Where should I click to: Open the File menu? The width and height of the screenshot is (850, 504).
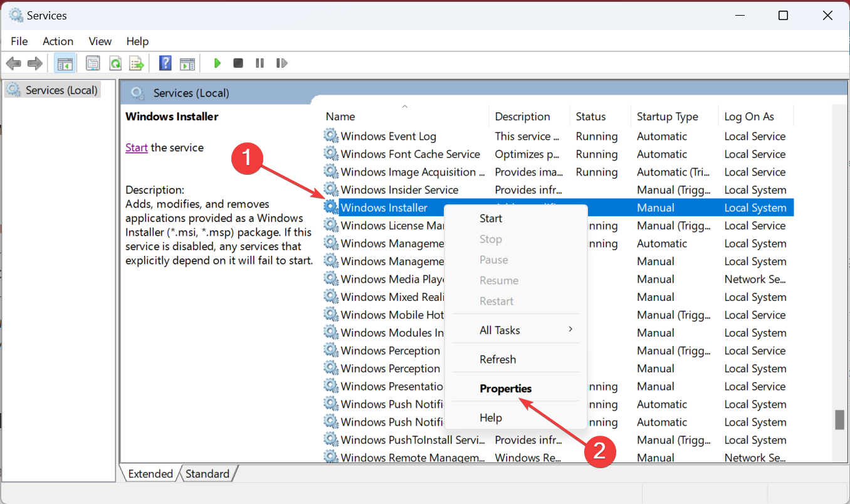point(19,41)
